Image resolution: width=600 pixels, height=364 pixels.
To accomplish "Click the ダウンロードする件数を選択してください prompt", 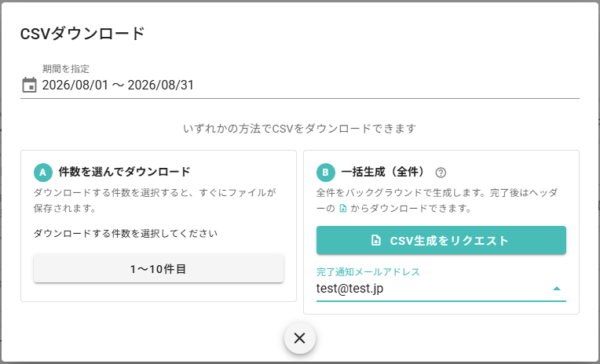I will click(x=126, y=233).
